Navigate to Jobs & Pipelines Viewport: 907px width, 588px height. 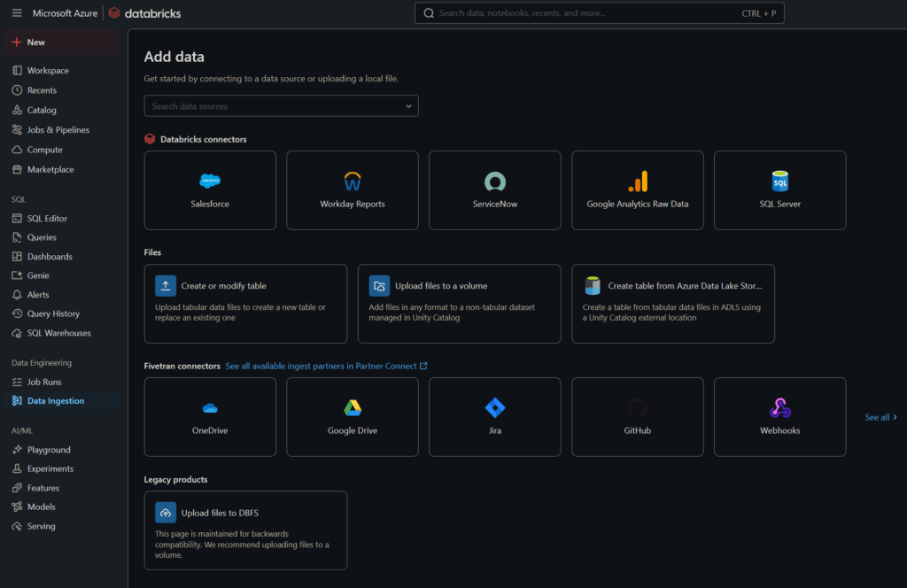pos(58,130)
